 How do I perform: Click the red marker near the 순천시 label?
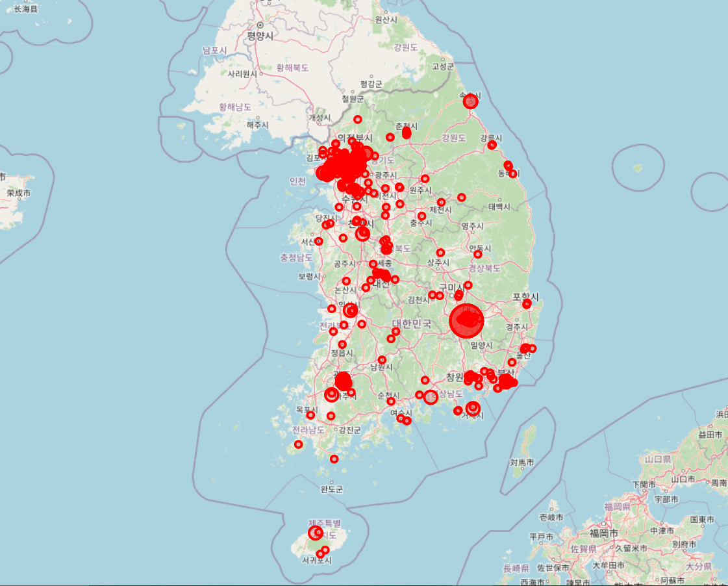[391, 401]
